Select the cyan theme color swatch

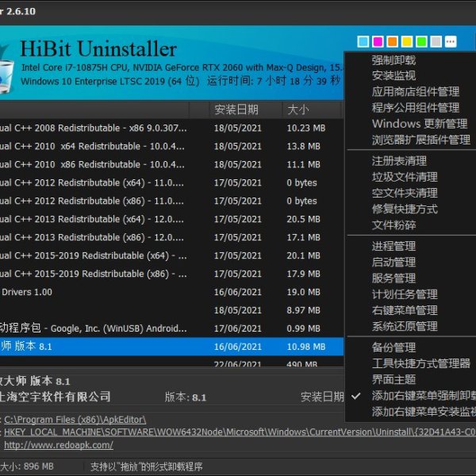point(363,41)
